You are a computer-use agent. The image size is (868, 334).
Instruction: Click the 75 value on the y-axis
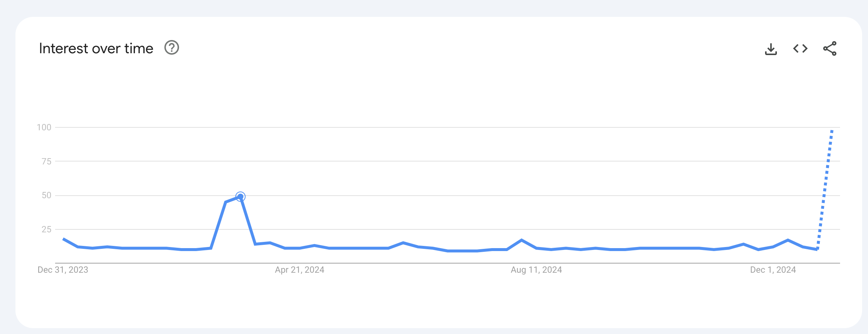pos(46,161)
